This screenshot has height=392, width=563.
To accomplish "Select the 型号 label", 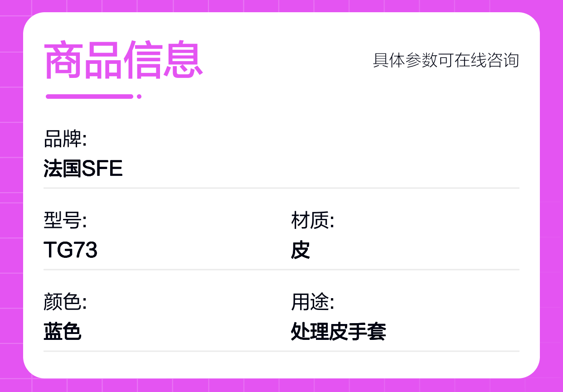I will [65, 221].
